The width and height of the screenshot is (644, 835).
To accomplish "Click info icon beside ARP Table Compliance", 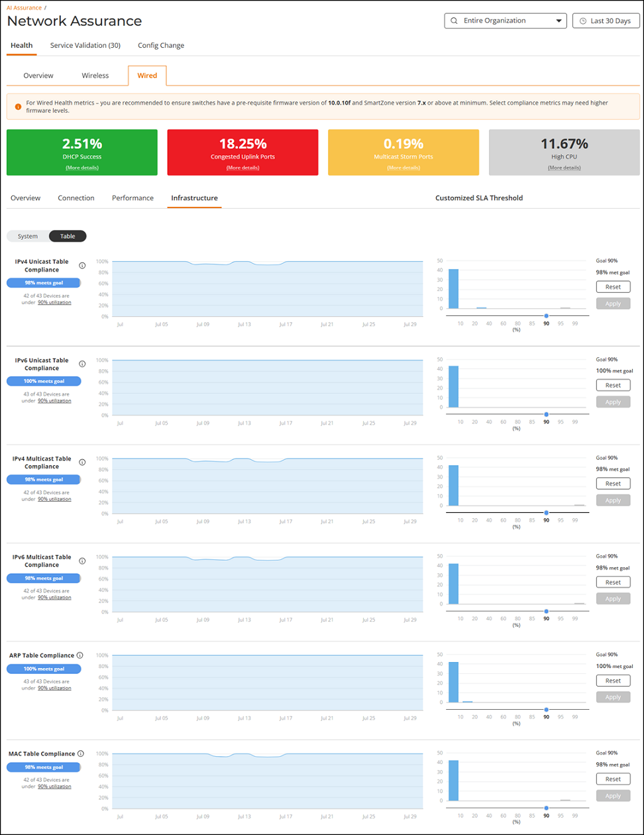I will [x=80, y=655].
